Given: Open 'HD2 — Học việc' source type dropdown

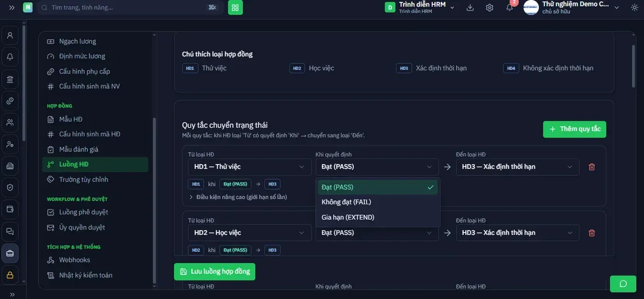Looking at the screenshot, I should pyautogui.click(x=250, y=233).
